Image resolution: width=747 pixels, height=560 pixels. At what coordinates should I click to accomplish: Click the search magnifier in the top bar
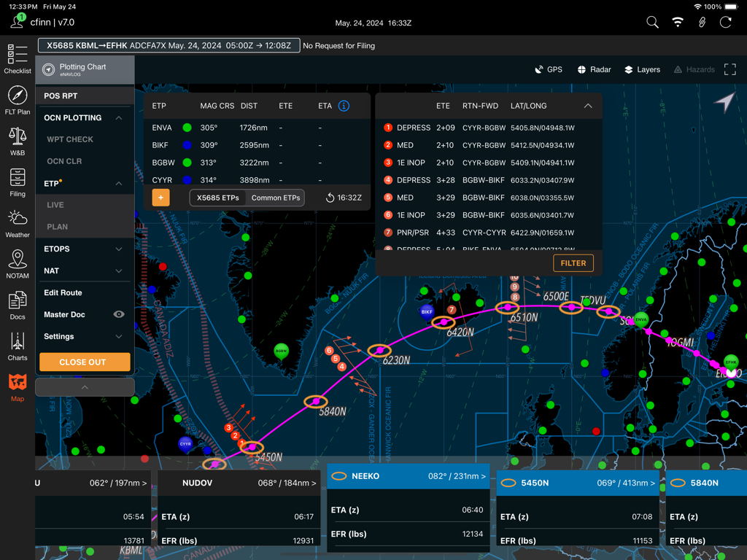coord(651,22)
